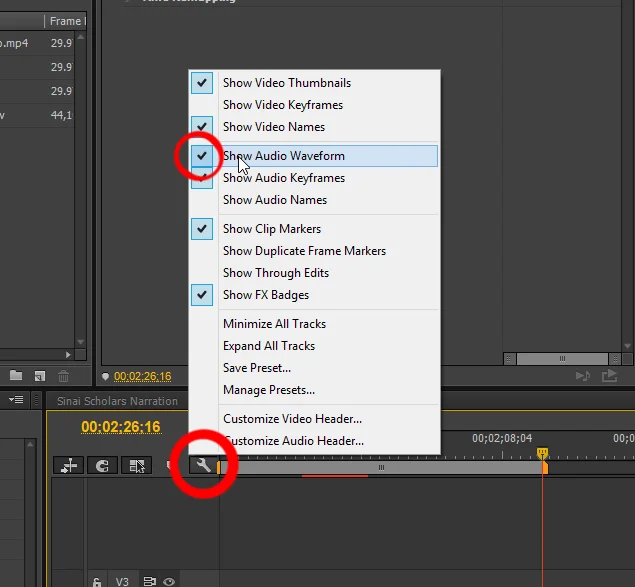Click left handle of effect controls zoom bar
Image resolution: width=635 pixels, height=587 pixels.
[509, 359]
